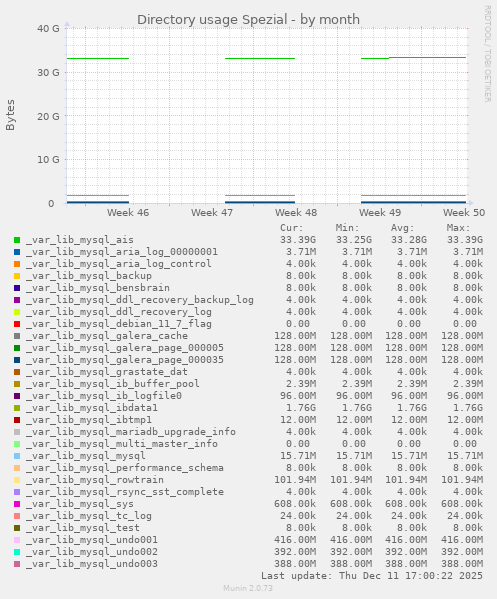Click the rowtrain average value 101.94M
Screen dimensions: 497x599
click(406, 480)
